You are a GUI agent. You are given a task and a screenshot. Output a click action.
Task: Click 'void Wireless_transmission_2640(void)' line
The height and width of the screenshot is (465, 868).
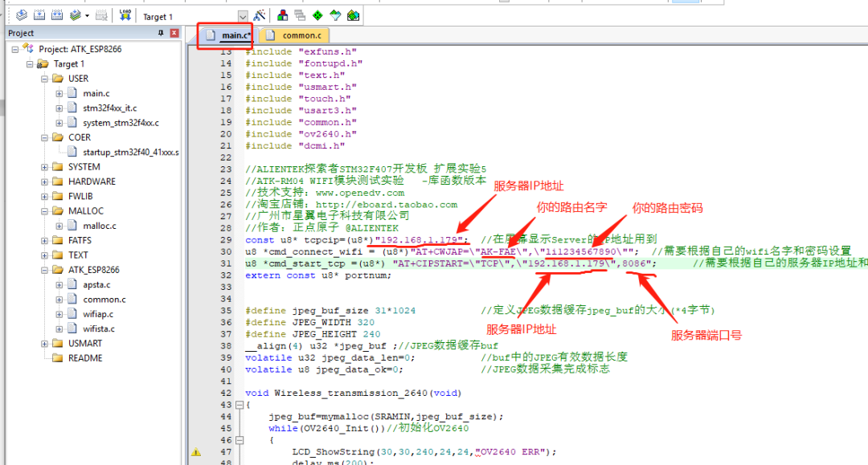353,393
